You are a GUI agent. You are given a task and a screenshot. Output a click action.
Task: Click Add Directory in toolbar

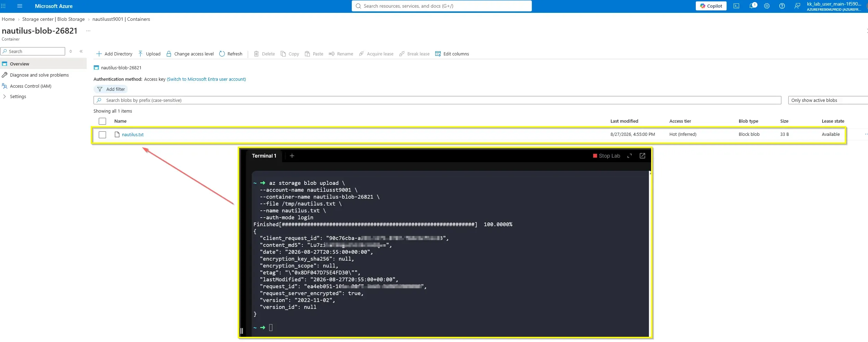click(114, 54)
